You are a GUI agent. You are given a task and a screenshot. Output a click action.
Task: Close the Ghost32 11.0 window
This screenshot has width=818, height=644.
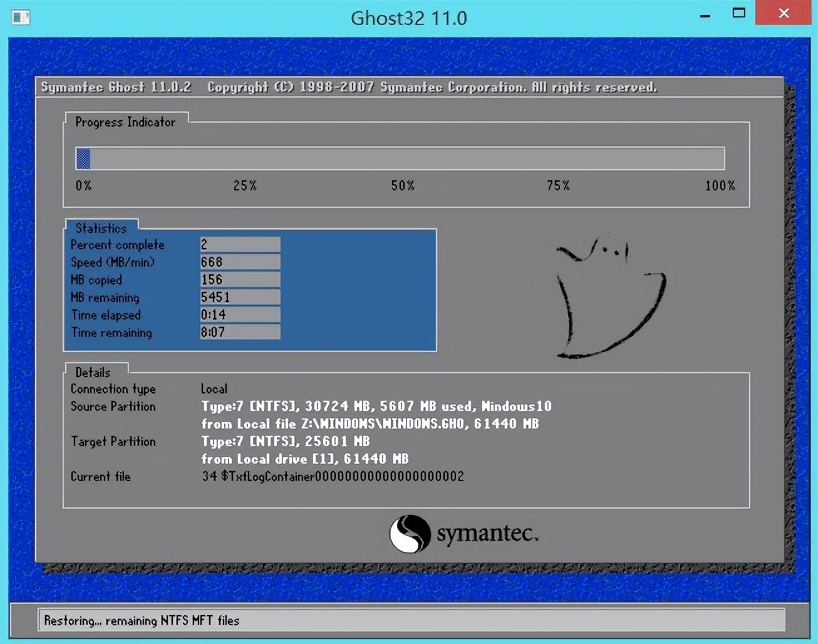coord(783,13)
